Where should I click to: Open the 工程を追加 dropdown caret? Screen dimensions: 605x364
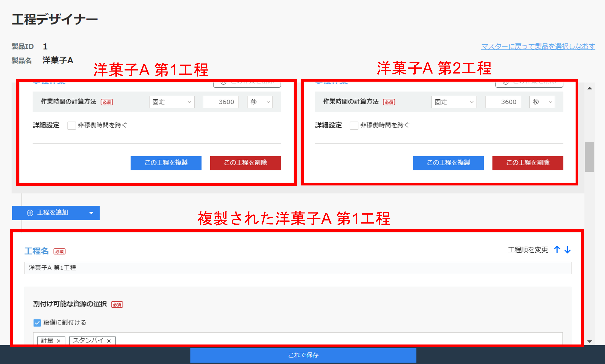[91, 213]
